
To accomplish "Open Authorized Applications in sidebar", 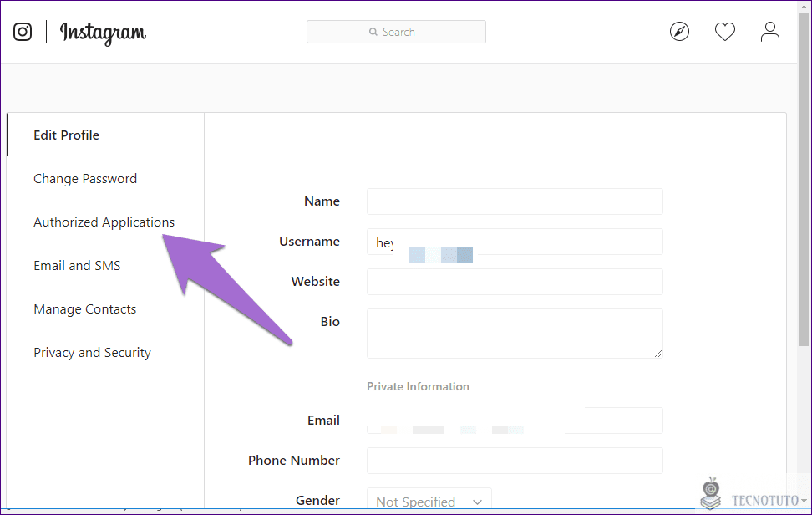I will tap(105, 222).
